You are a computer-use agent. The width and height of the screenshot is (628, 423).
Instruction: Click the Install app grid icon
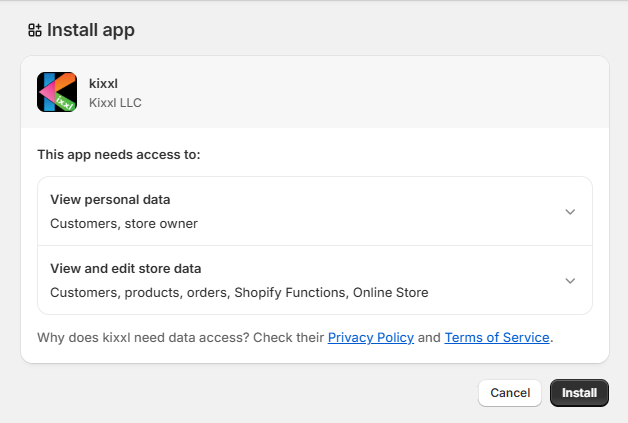point(35,30)
